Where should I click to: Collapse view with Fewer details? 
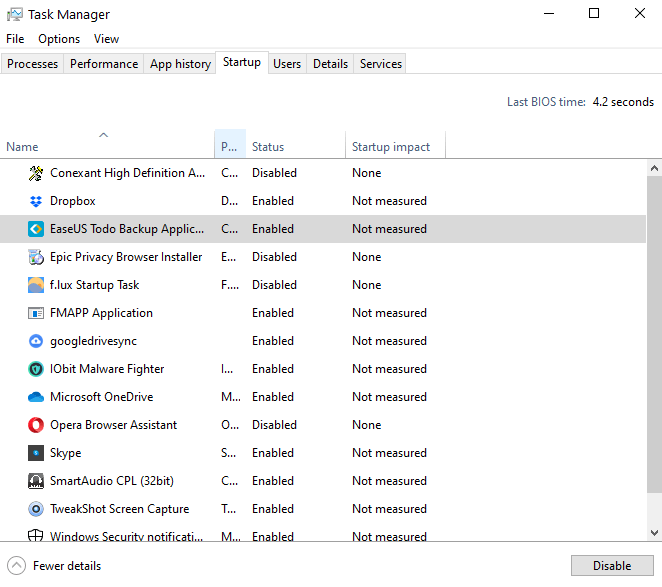54,566
